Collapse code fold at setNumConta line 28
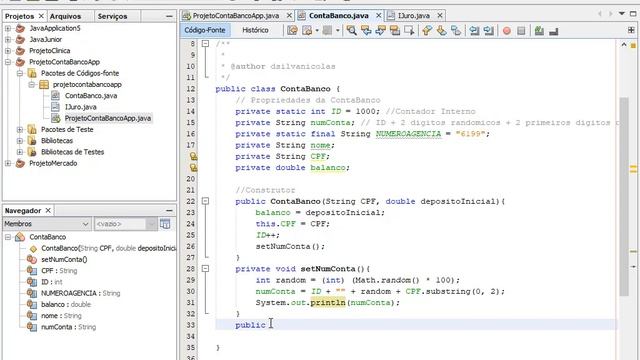The image size is (640, 360). coord(206,269)
